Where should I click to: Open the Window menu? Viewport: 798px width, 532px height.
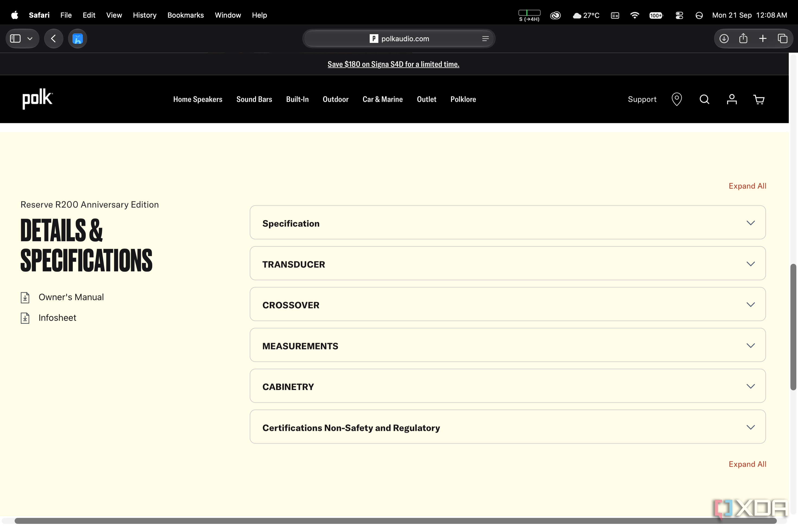[228, 15]
